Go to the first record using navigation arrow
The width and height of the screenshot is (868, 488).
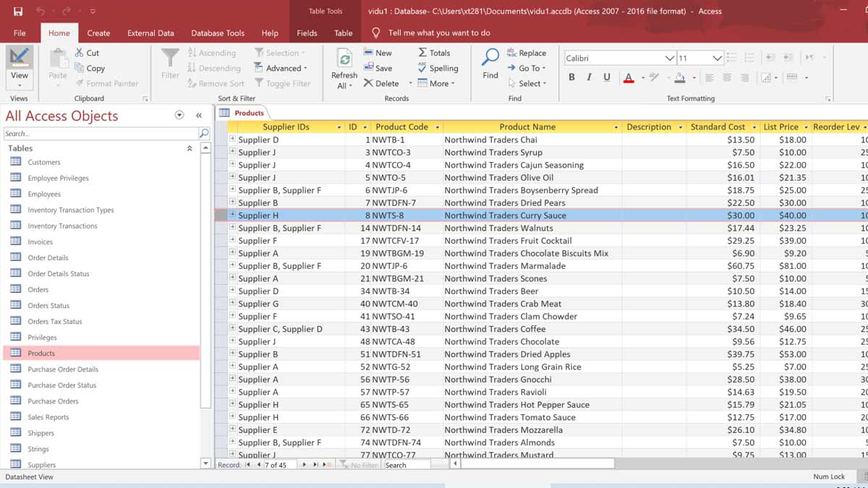coord(248,465)
